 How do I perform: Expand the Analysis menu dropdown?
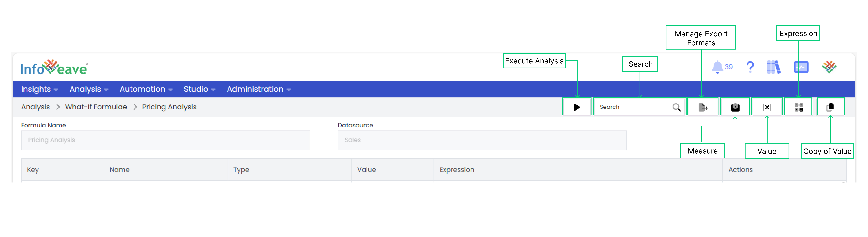(x=89, y=89)
